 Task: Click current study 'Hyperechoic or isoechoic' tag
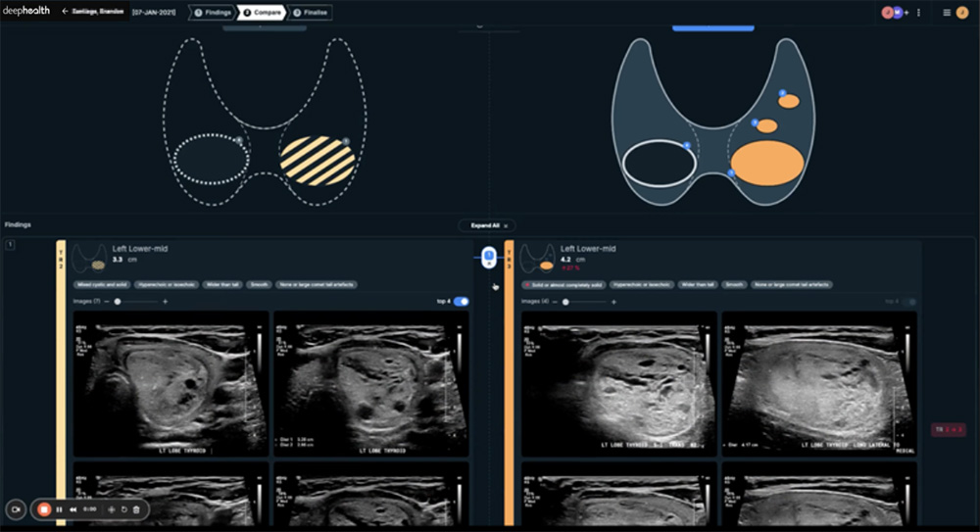pyautogui.click(x=642, y=284)
